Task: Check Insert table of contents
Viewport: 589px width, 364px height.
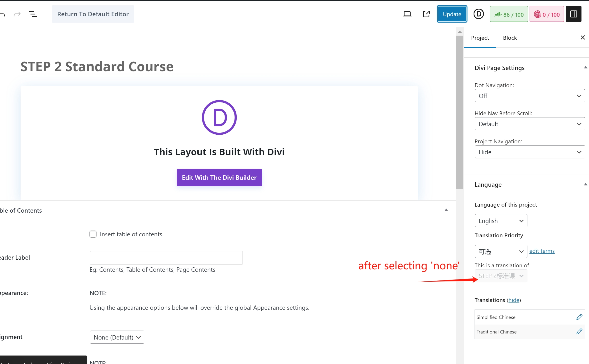Action: (93, 234)
